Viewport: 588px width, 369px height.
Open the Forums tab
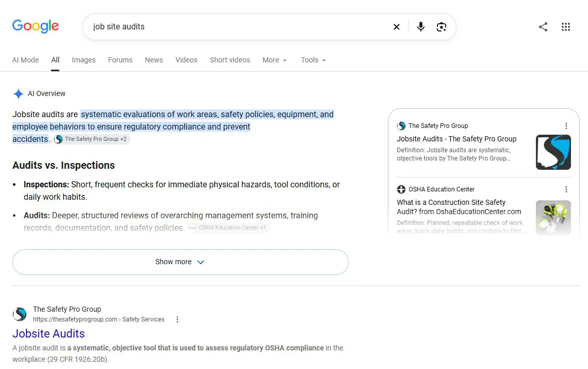pos(120,60)
